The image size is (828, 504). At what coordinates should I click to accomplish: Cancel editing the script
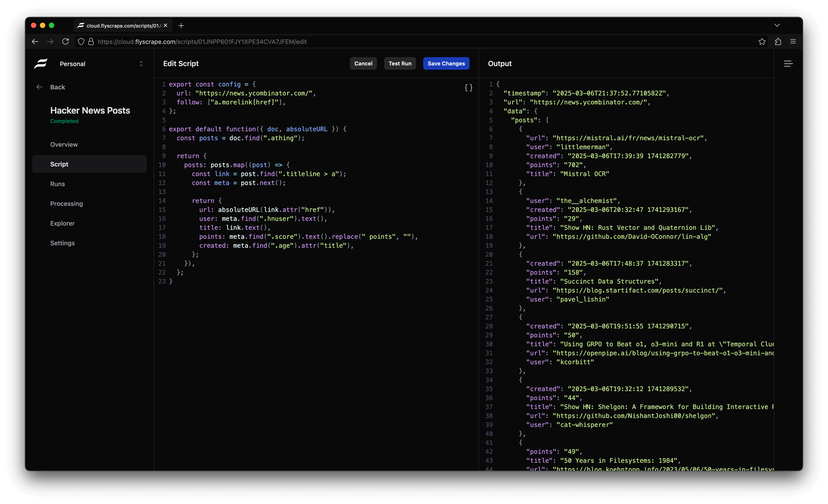(363, 63)
